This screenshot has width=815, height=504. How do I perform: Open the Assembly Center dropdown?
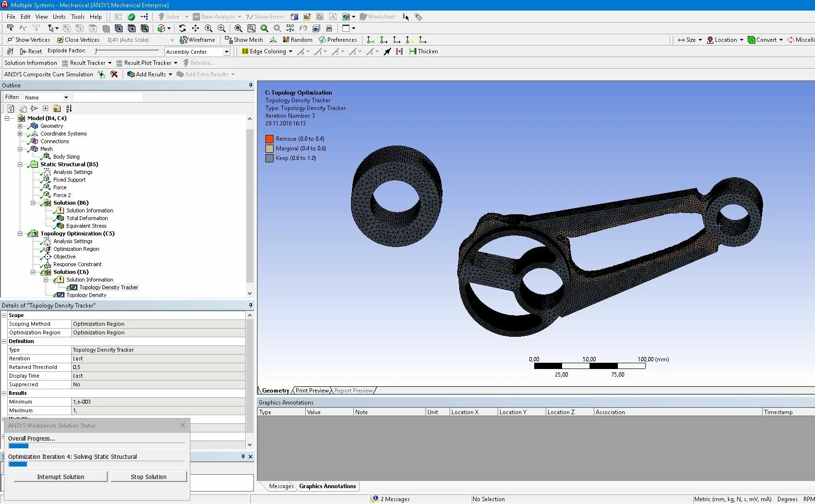click(197, 52)
